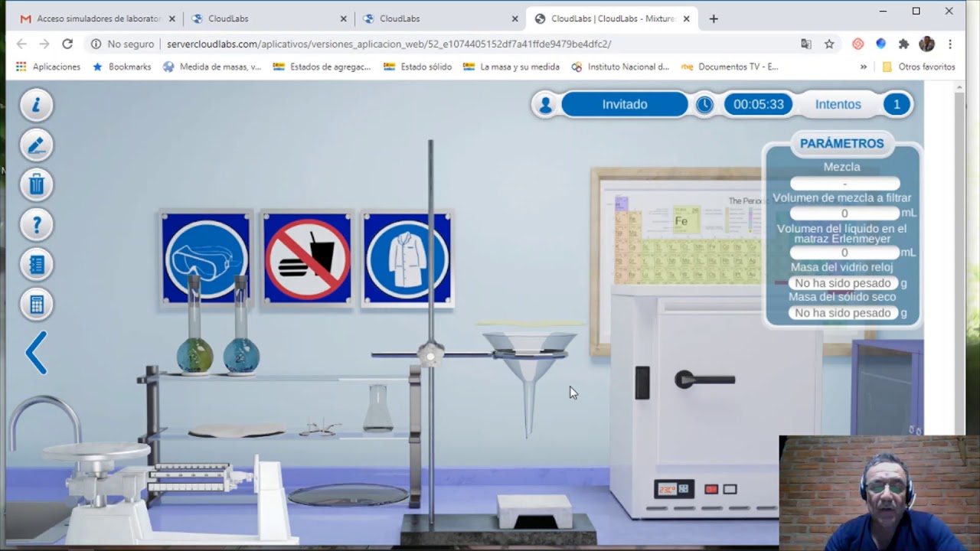This screenshot has height=551, width=980.
Task: Open the calculator tool icon
Action: (x=36, y=305)
